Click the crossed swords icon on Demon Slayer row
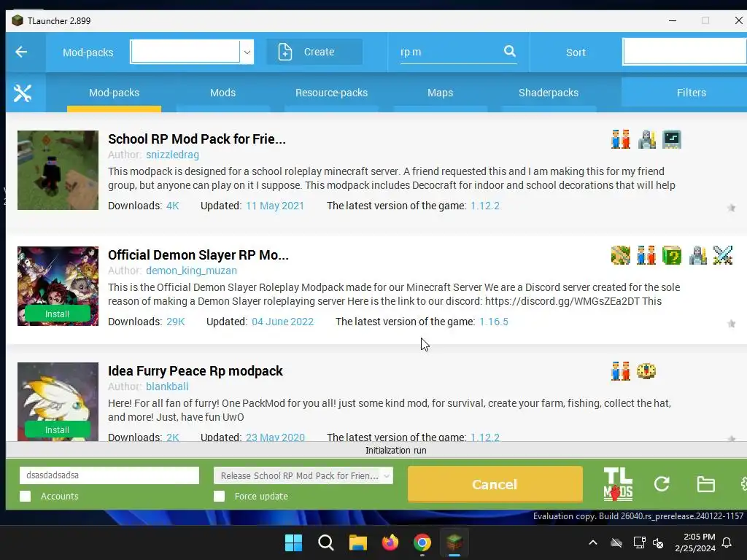Screen dimensions: 747x560 pos(723,255)
